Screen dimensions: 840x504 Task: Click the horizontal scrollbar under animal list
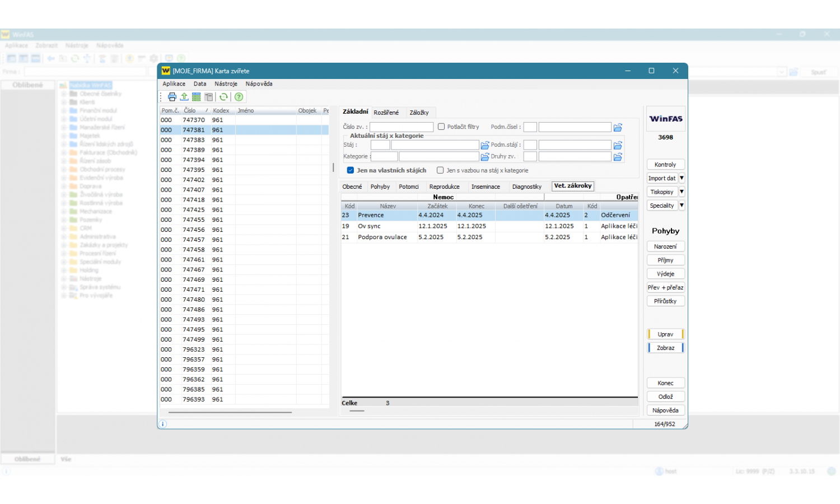230,412
